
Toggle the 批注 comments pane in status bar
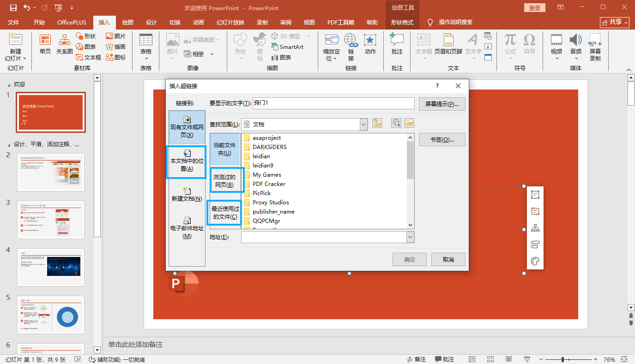[444, 359]
